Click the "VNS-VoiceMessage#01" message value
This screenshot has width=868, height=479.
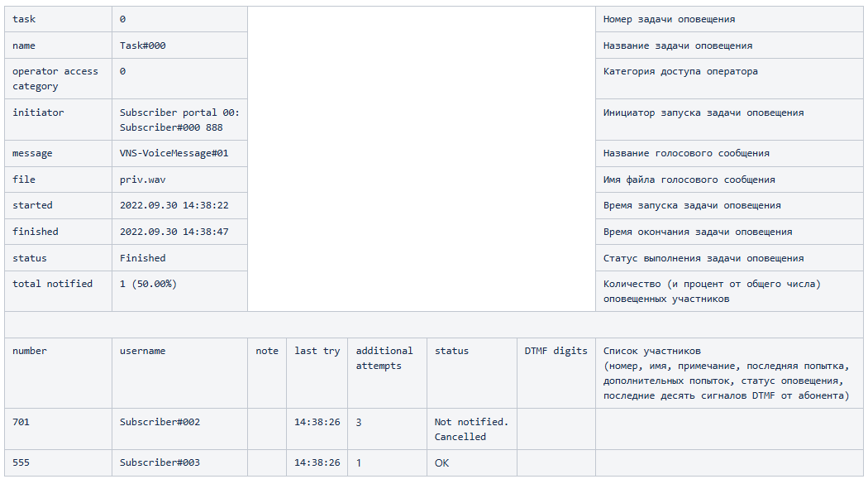(174, 153)
